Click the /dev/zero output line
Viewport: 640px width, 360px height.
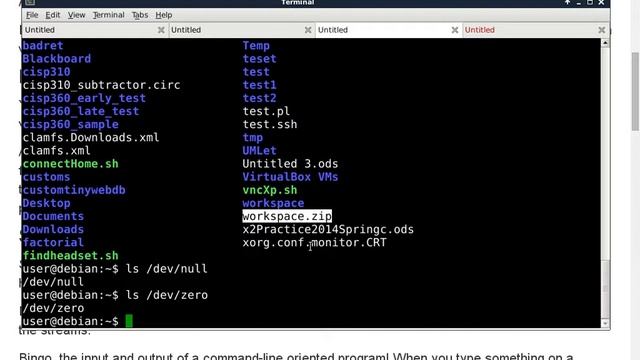[53, 308]
